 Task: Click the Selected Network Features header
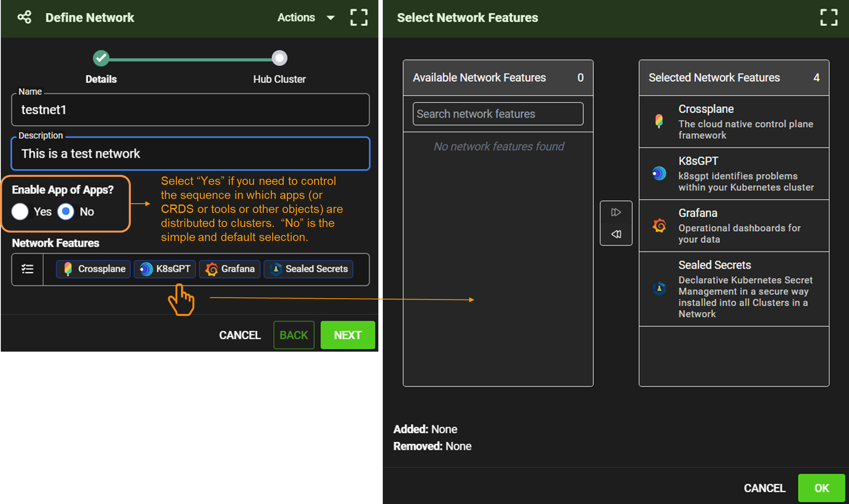click(x=734, y=78)
